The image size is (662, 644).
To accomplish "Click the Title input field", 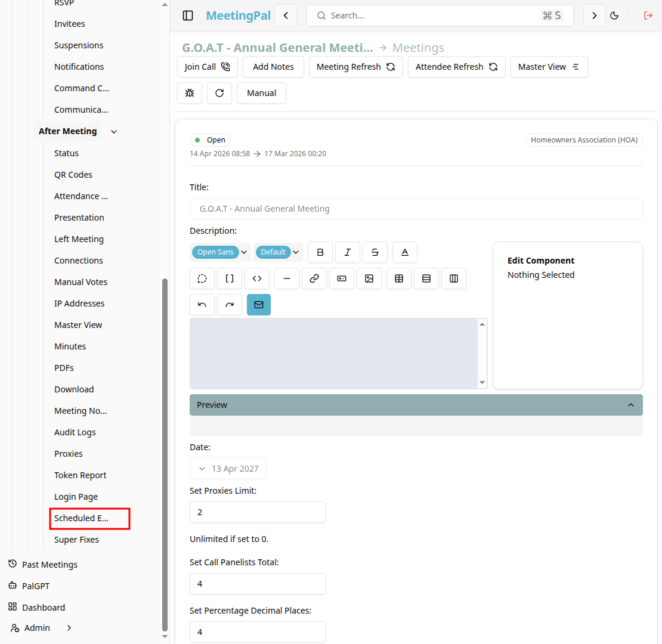I will [416, 209].
